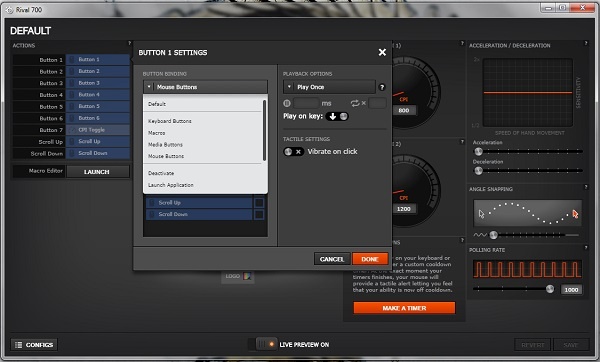Click the Actions panel help icon
The height and width of the screenshot is (362, 600).
tap(129, 43)
